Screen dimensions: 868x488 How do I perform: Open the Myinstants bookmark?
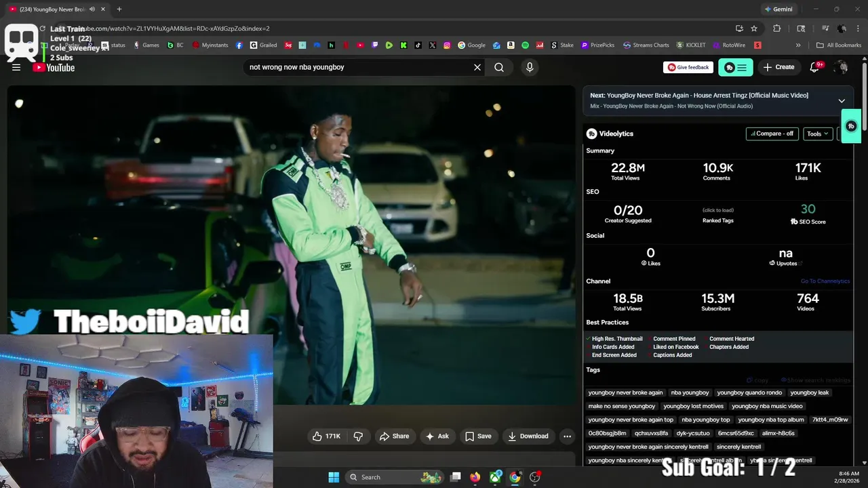click(x=210, y=45)
